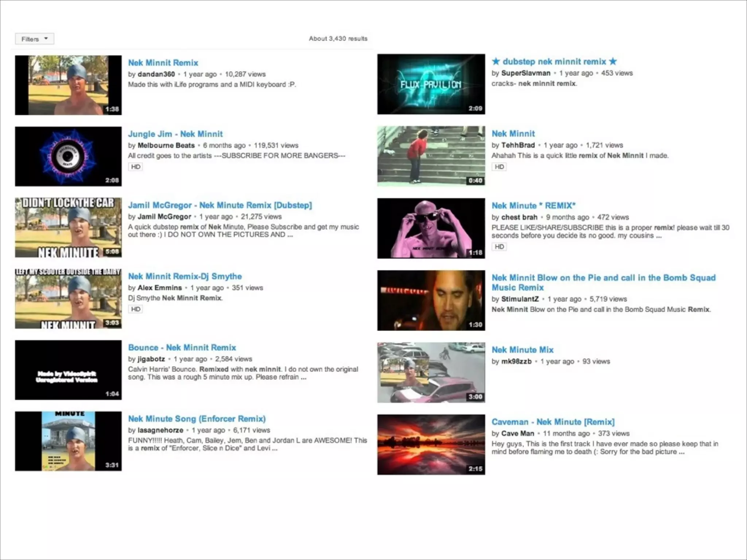Visit the Melbourne Beats channel link
The height and width of the screenshot is (560, 747).
coord(166,145)
